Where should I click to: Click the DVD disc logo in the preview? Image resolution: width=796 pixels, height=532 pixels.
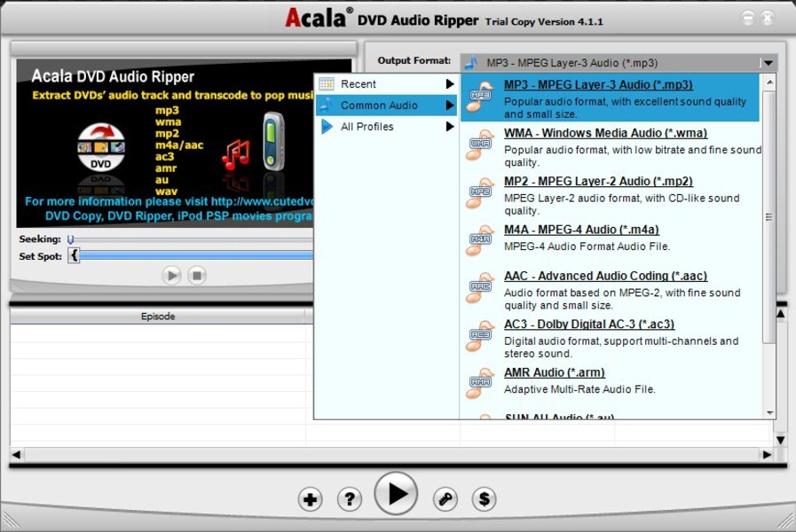point(101,147)
